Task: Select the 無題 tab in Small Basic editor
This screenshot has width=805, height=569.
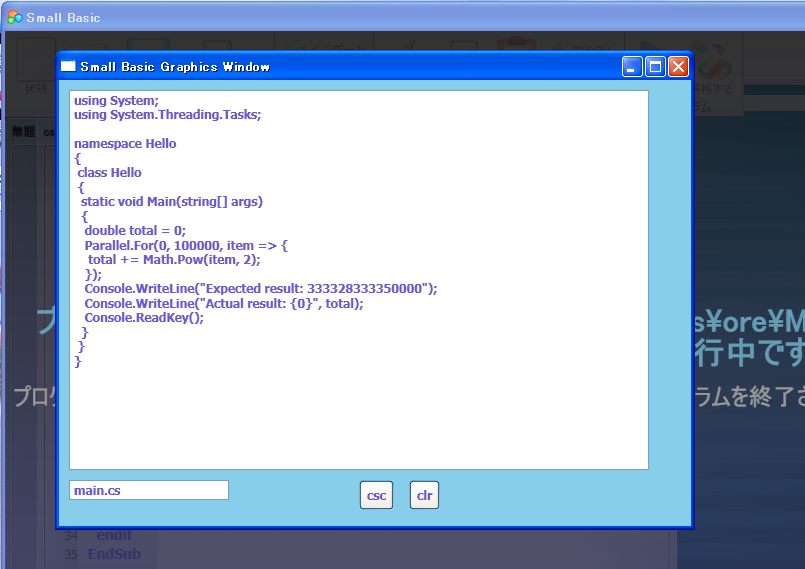Action: pyautogui.click(x=24, y=132)
